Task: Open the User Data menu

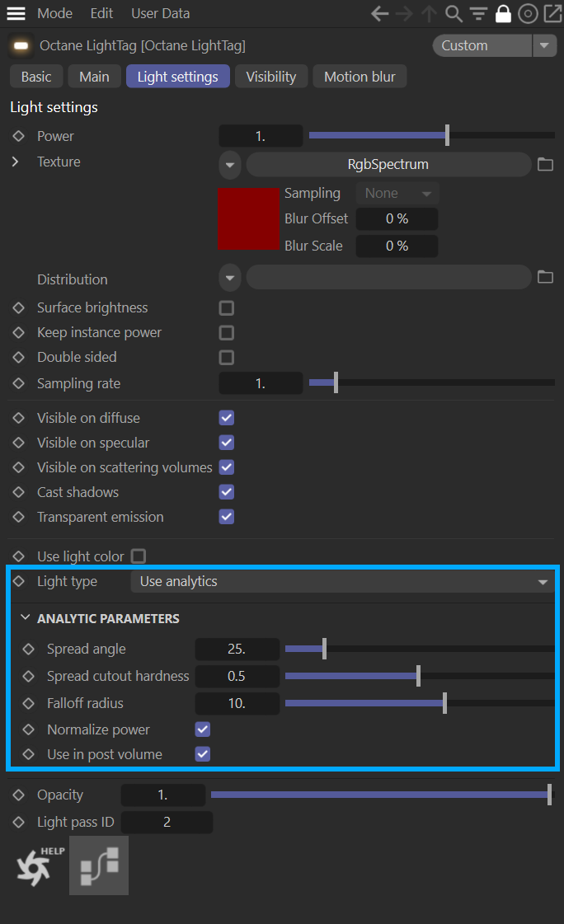Action: point(160,14)
